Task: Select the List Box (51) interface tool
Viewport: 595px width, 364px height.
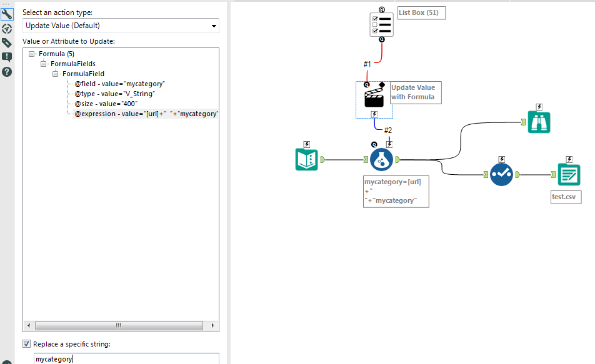Action: [x=381, y=24]
